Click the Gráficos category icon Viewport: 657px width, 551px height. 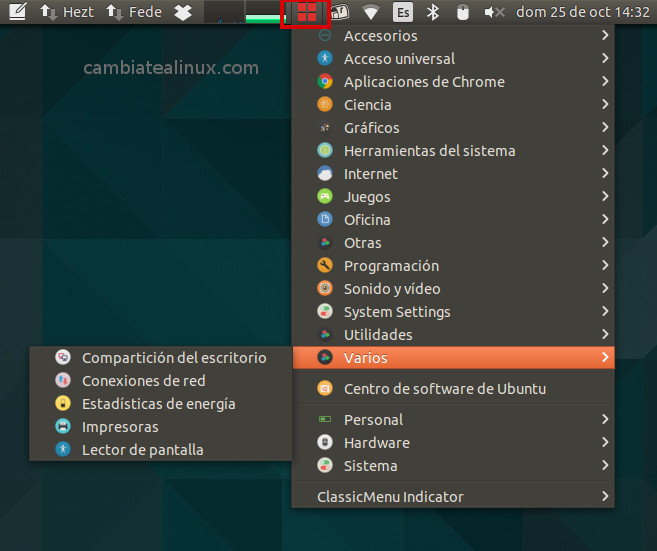pyautogui.click(x=325, y=127)
